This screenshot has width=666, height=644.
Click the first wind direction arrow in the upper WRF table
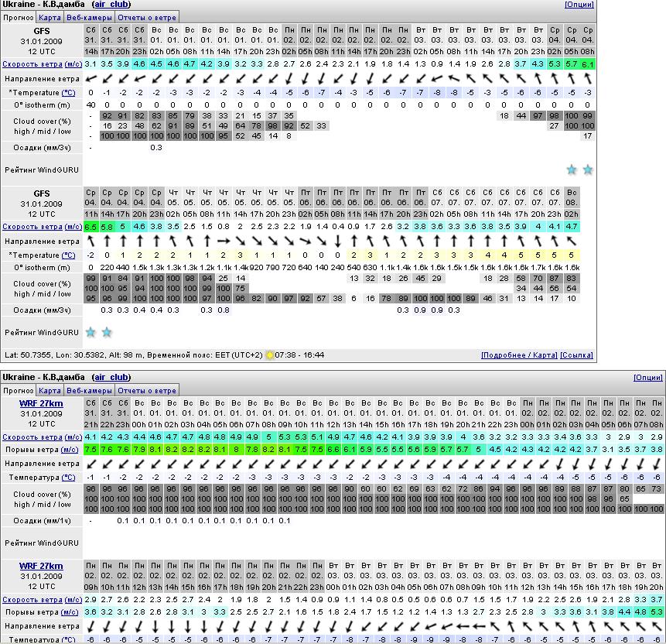coord(91,464)
